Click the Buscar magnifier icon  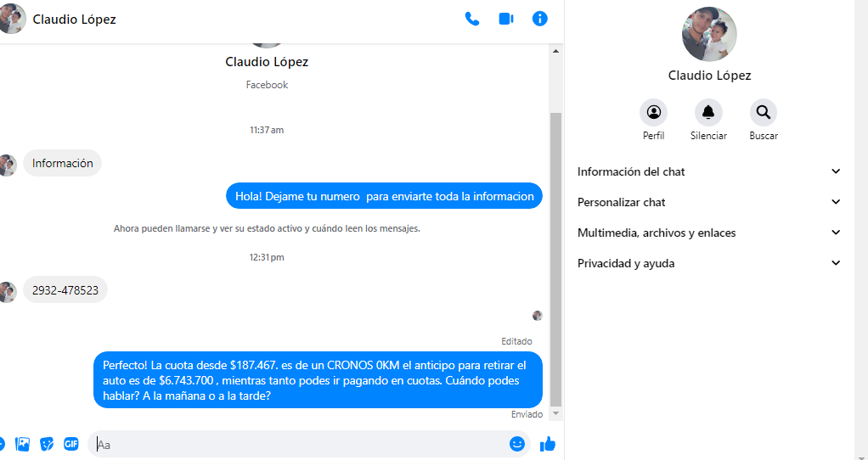(764, 112)
